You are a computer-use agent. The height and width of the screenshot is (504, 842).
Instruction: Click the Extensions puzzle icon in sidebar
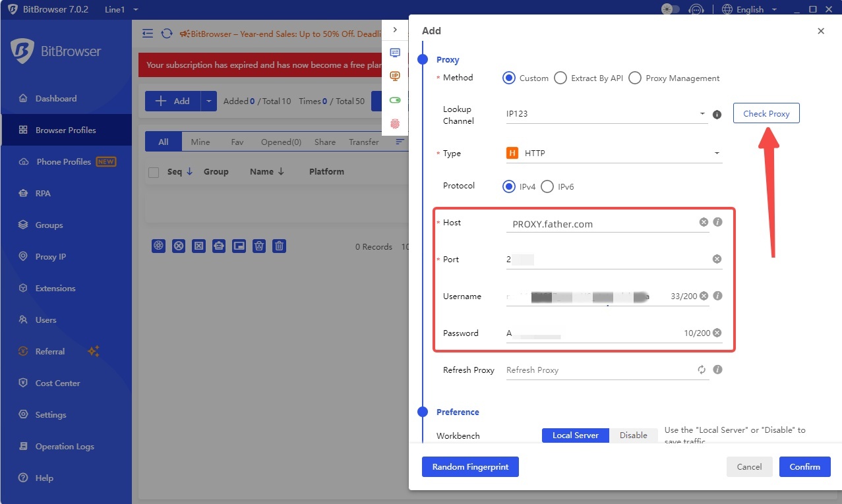pyautogui.click(x=23, y=289)
